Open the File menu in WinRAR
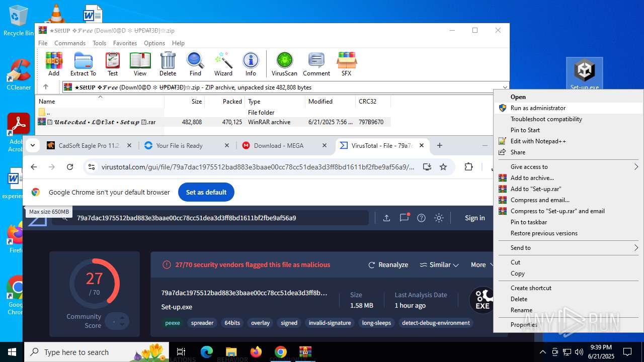The image size is (644, 362). click(x=43, y=43)
